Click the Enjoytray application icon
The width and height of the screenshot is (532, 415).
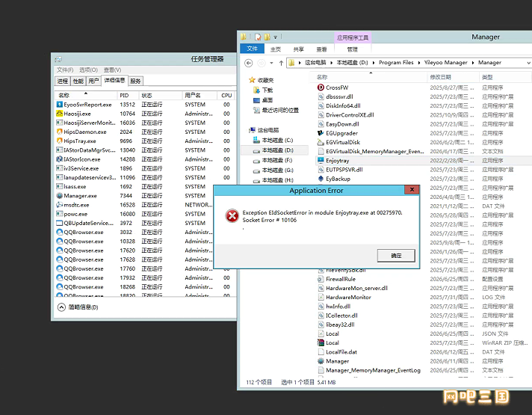click(321, 160)
